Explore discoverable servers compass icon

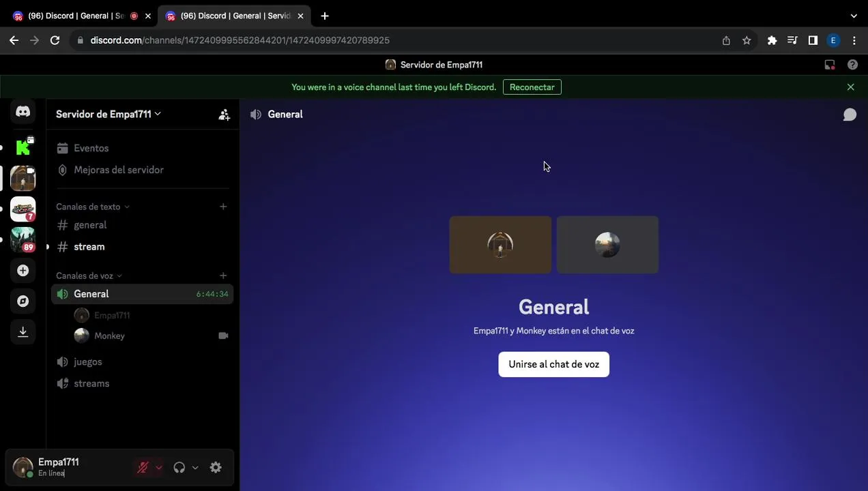[23, 301]
